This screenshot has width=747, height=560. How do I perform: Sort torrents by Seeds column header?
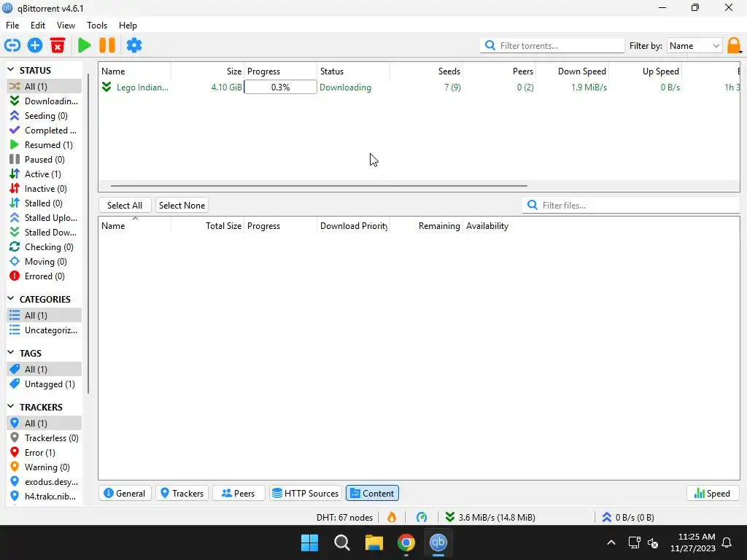point(449,71)
